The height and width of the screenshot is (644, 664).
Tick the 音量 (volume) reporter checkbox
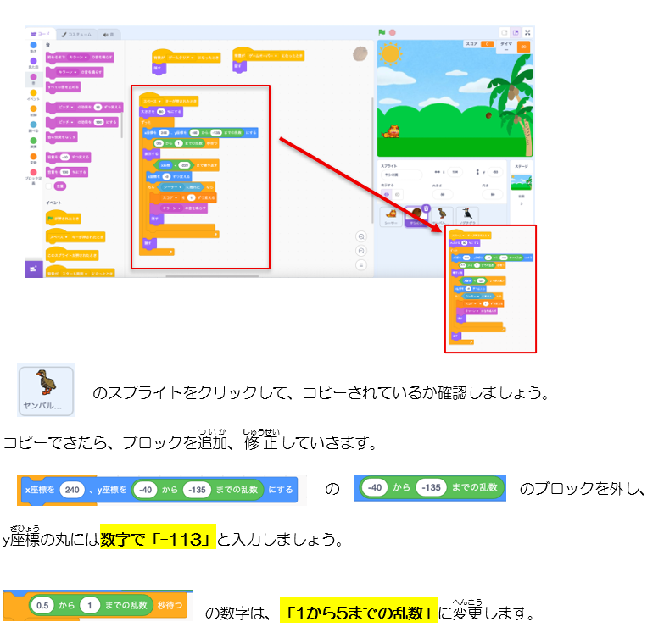[49, 186]
